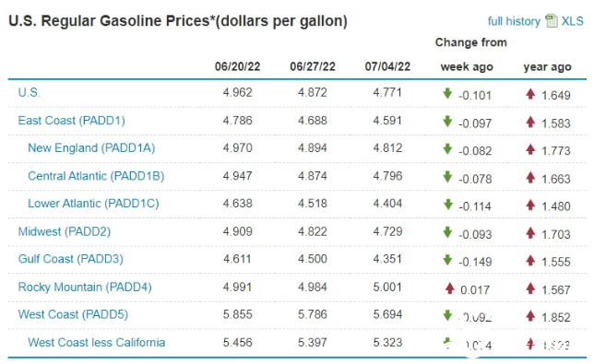
Task: Click the XLS spreadsheet file icon
Action: 552,21
